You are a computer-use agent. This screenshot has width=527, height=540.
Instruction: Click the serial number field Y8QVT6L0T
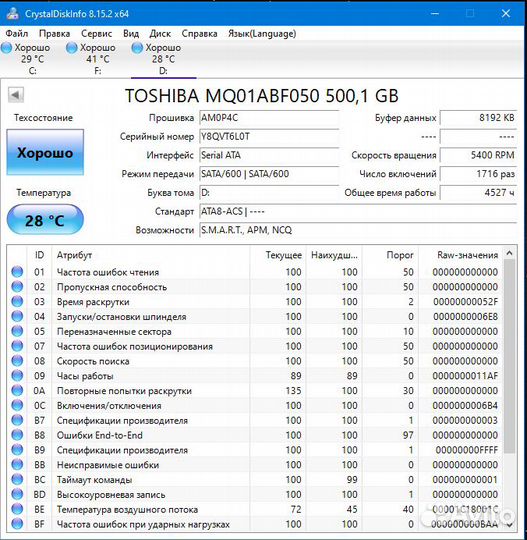[269, 136]
